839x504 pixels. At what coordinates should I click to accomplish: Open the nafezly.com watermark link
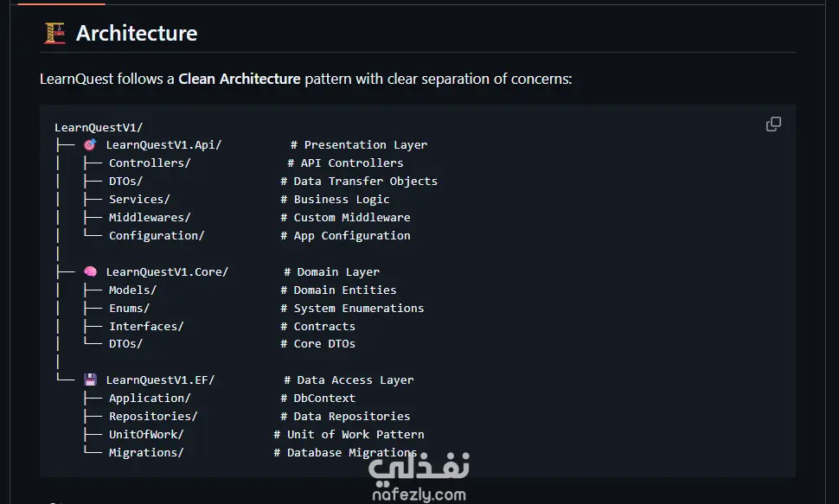pos(419,495)
